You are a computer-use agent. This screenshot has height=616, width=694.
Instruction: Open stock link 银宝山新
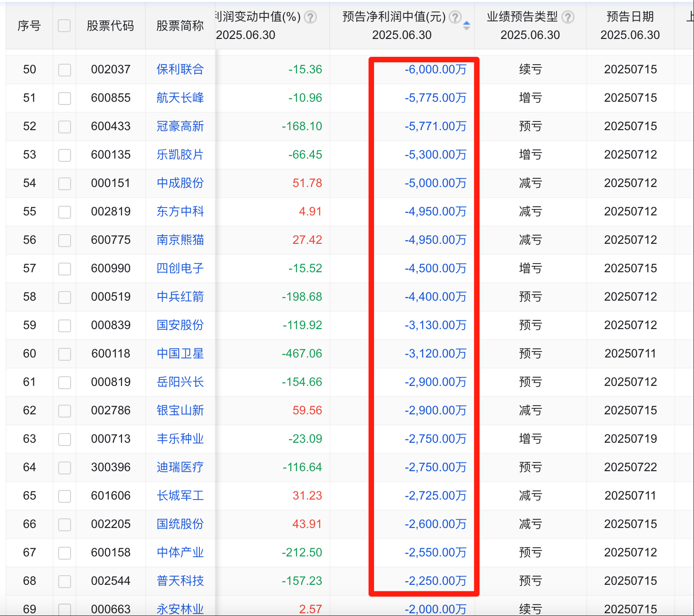(x=180, y=410)
